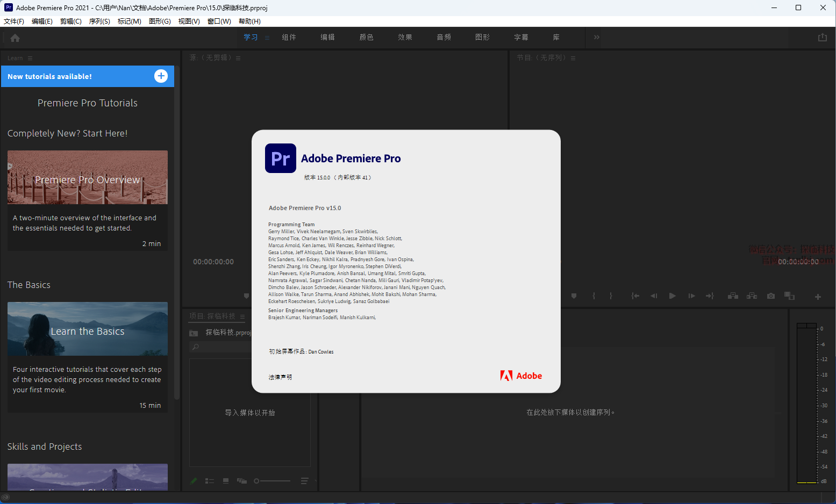Expand the workspace overflow double-chevron
The height and width of the screenshot is (504, 836).
[596, 38]
